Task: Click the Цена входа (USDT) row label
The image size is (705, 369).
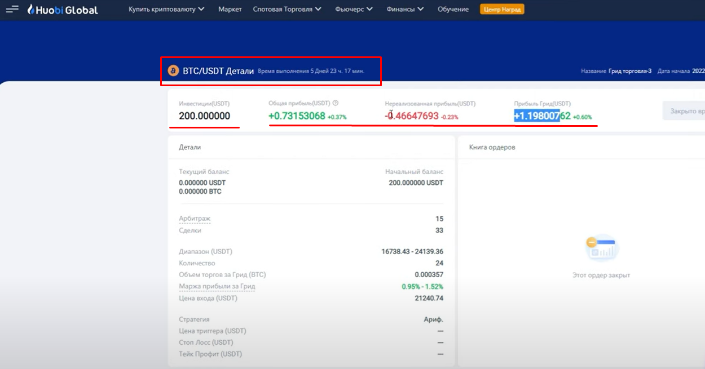Action: tap(208, 298)
